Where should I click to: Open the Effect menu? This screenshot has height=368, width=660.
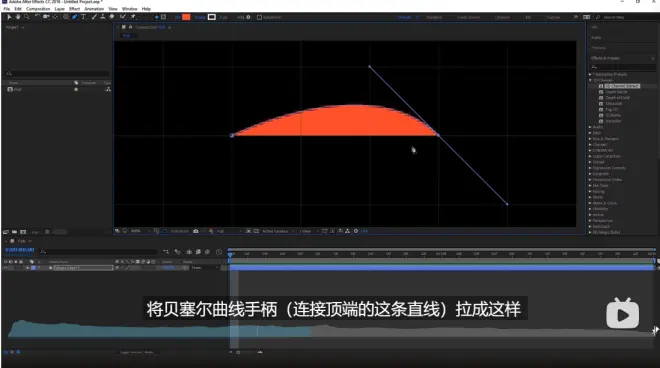[74, 9]
